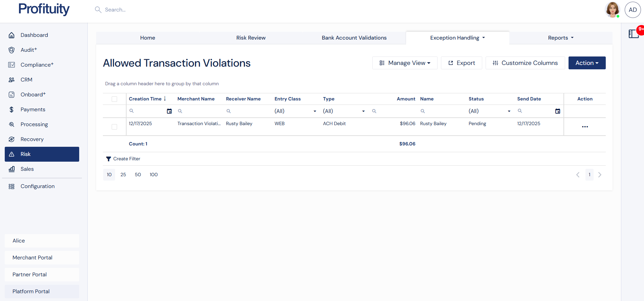The height and width of the screenshot is (301, 644).
Task: Click the Customize Columns button
Action: [525, 63]
